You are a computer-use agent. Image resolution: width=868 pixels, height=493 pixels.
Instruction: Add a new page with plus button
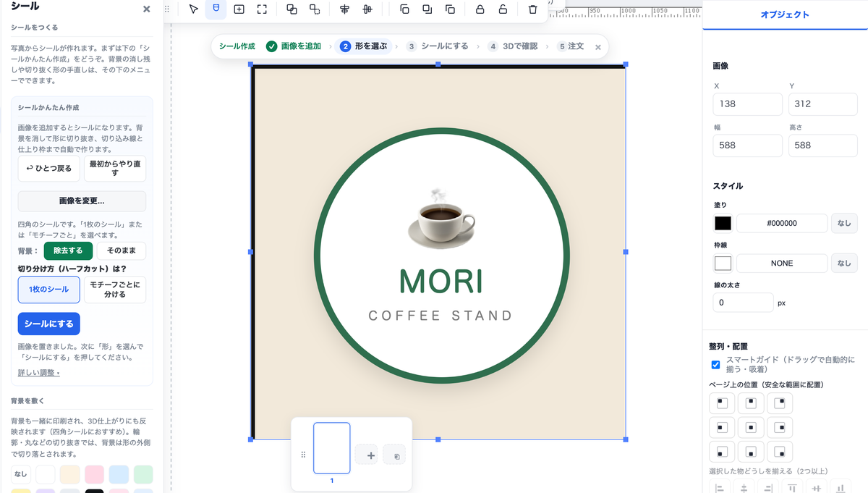366,455
